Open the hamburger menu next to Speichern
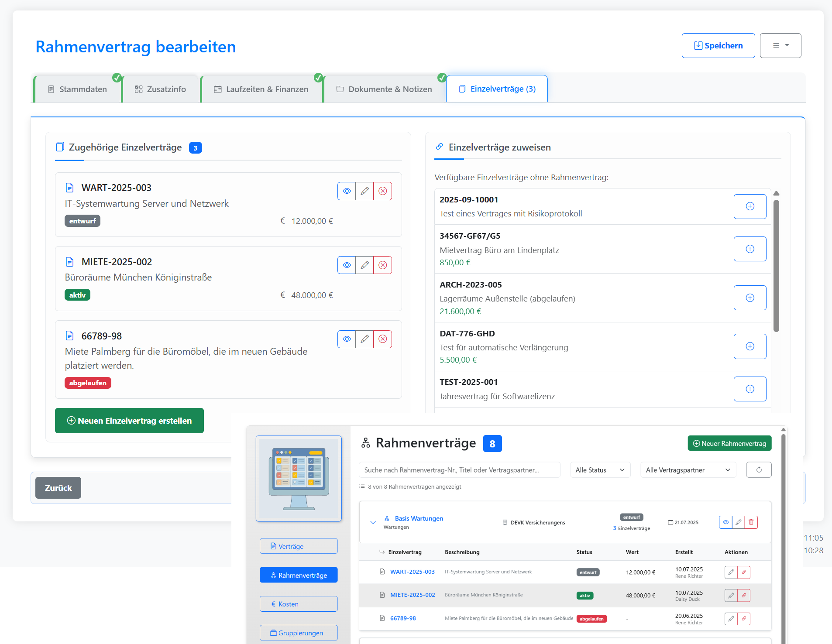 (780, 45)
